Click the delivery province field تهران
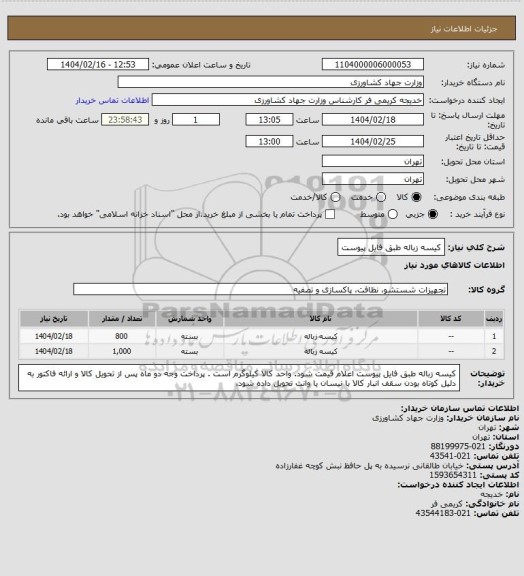Image resolution: width=524 pixels, height=576 pixels. tap(373, 161)
